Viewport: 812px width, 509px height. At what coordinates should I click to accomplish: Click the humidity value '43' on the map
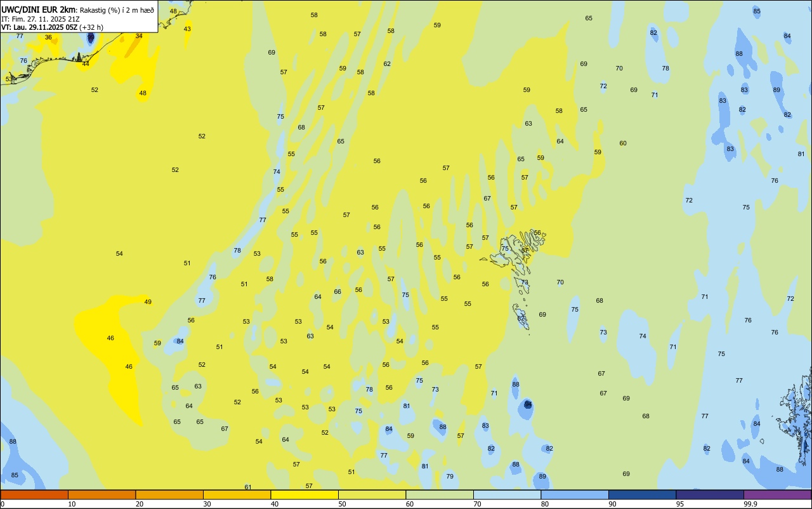[x=187, y=29]
